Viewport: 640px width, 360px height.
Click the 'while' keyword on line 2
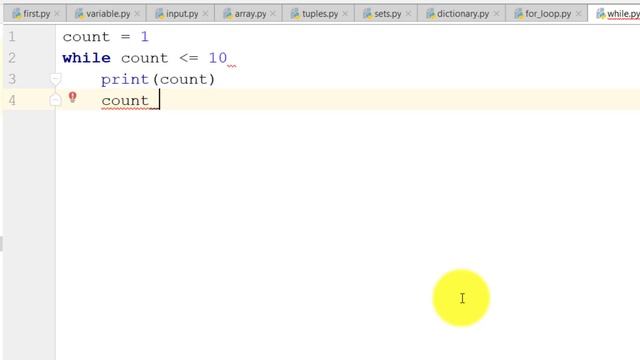tap(87, 58)
